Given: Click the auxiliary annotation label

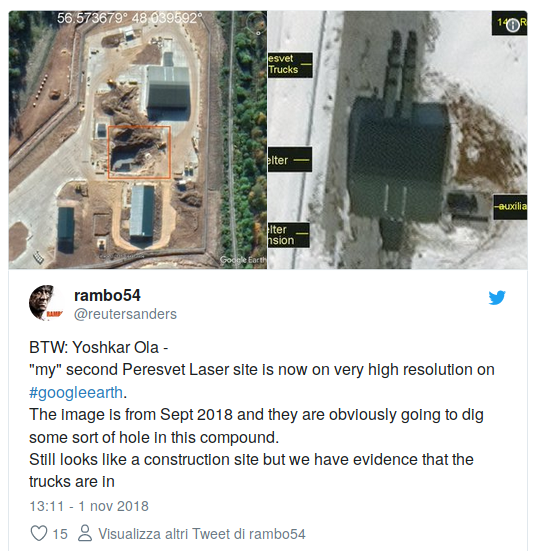Looking at the screenshot, I should [x=510, y=207].
